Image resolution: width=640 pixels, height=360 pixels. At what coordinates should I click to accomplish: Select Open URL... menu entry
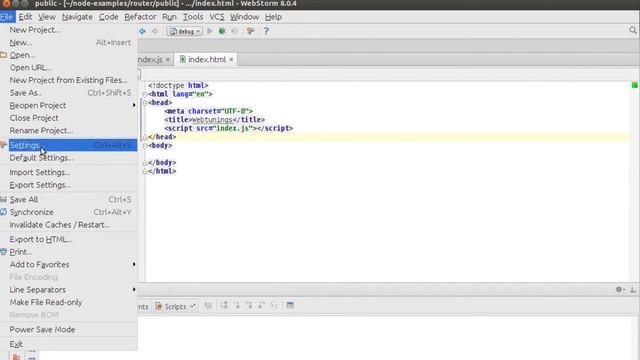pos(69,68)
